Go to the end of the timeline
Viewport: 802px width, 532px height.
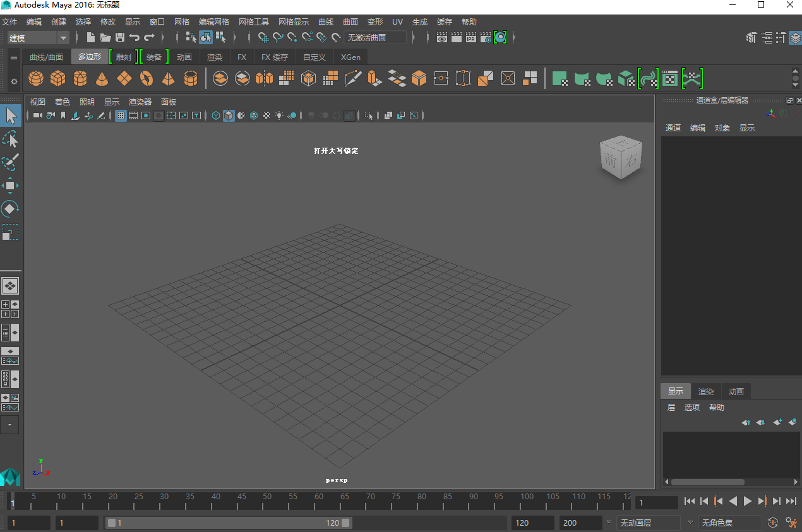793,502
